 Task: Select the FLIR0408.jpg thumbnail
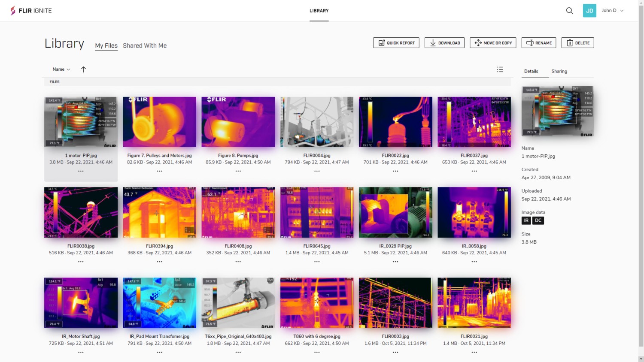coord(238,212)
